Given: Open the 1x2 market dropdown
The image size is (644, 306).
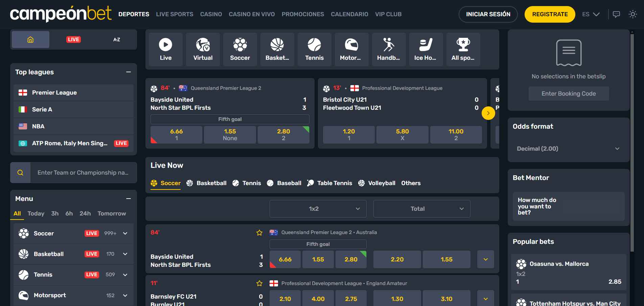Looking at the screenshot, I should [318, 209].
